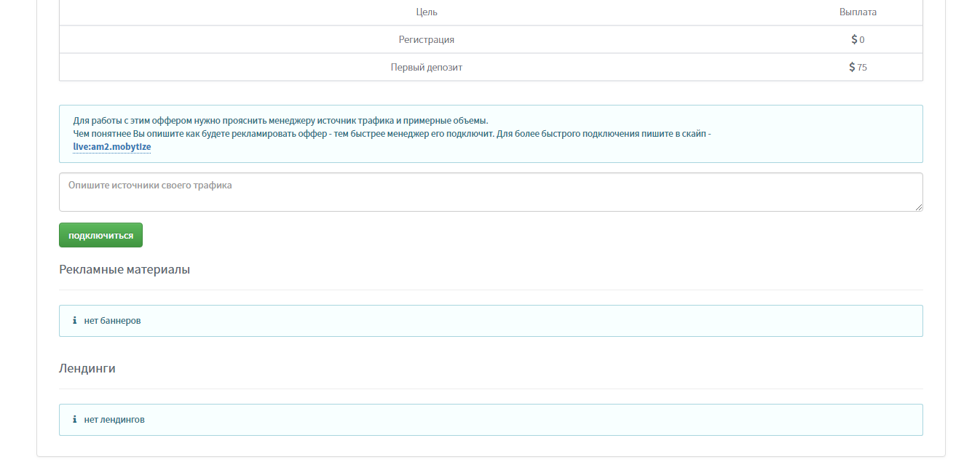The height and width of the screenshot is (462, 980).
Task: Click the payout value 0
Action: pos(862,40)
